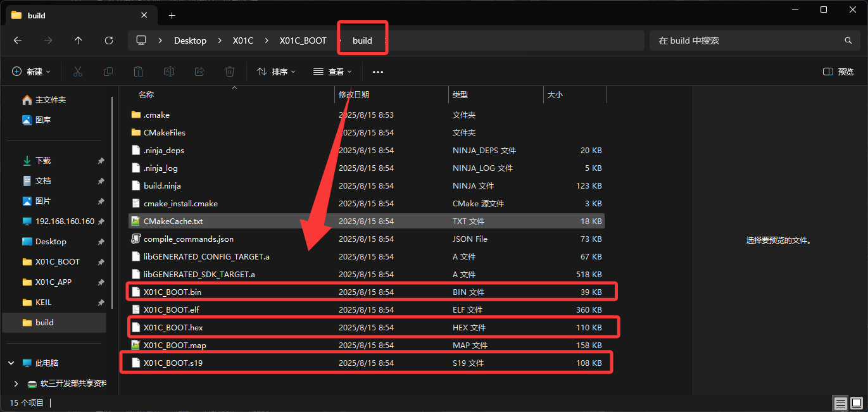
Task: Sort by 名称 column header
Action: pos(146,95)
